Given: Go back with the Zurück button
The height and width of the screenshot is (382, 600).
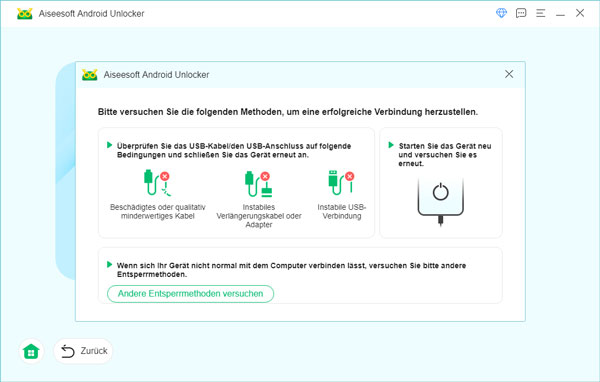Looking at the screenshot, I should [x=83, y=351].
